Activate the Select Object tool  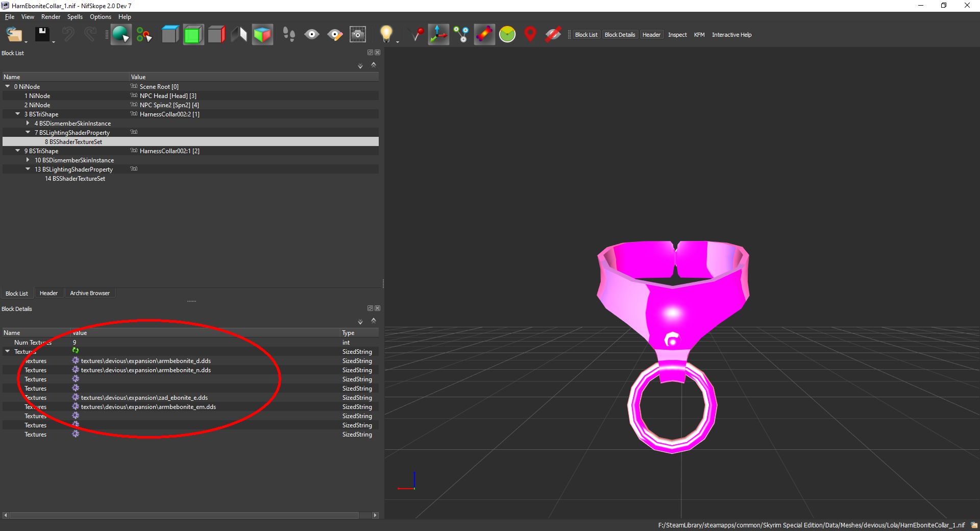coord(121,35)
